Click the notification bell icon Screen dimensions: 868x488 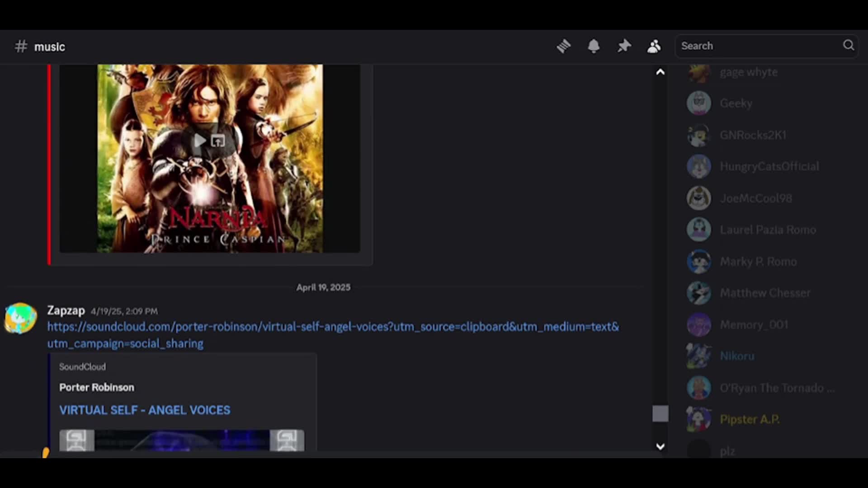594,46
